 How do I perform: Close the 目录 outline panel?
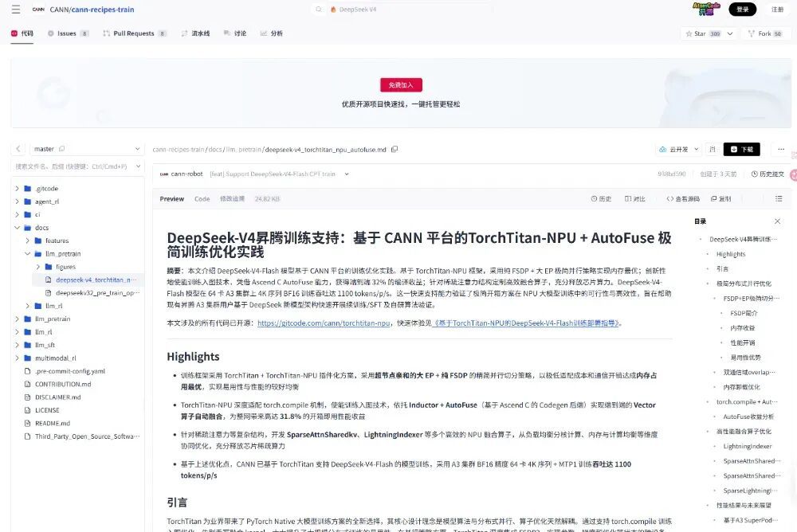[777, 221]
